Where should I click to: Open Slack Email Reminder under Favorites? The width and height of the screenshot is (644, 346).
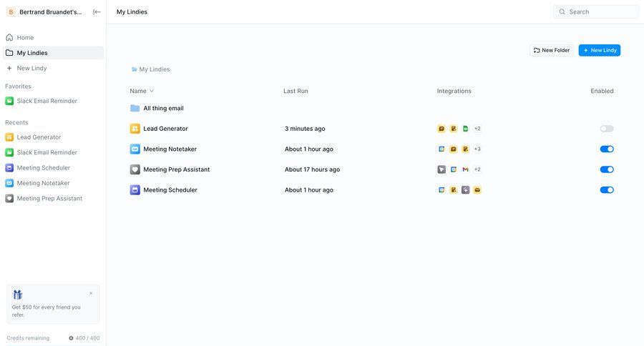point(53,101)
